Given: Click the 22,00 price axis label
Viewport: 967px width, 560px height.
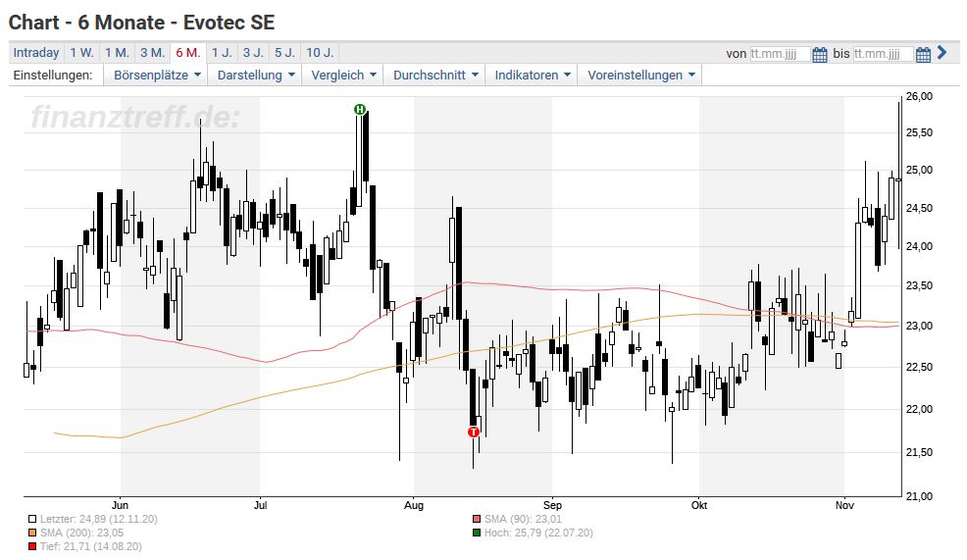Looking at the screenshot, I should (x=920, y=410).
